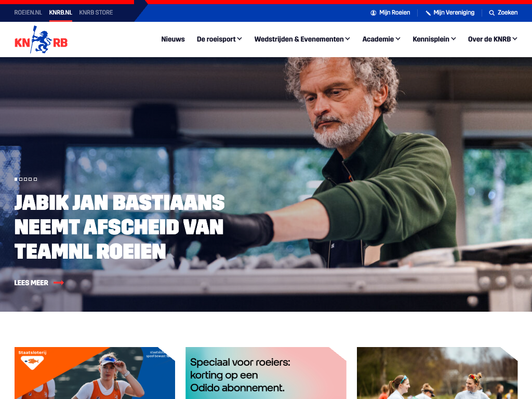The height and width of the screenshot is (399, 532).
Task: Select the first hero slide indicator
Action: coord(16,179)
